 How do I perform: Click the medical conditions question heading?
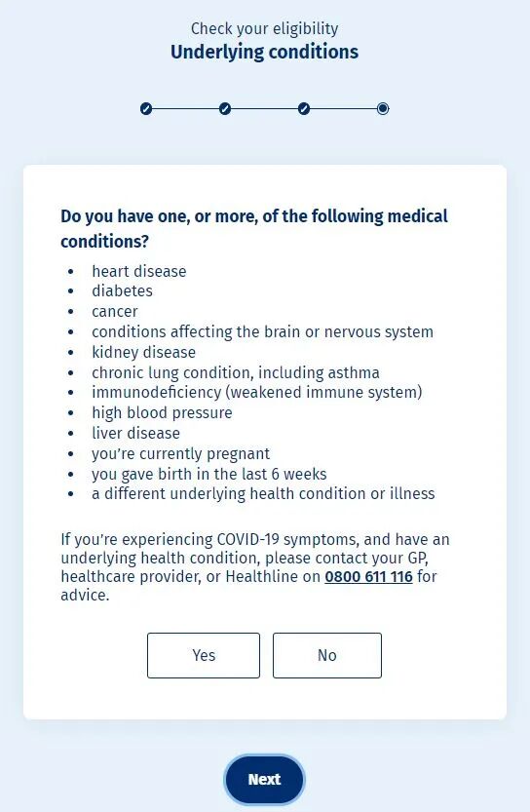[254, 228]
